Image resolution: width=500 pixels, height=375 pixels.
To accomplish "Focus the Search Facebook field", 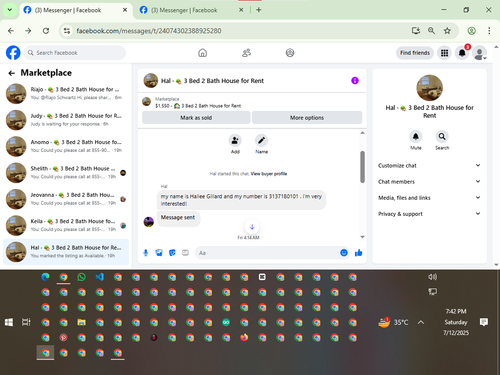I will tap(75, 53).
